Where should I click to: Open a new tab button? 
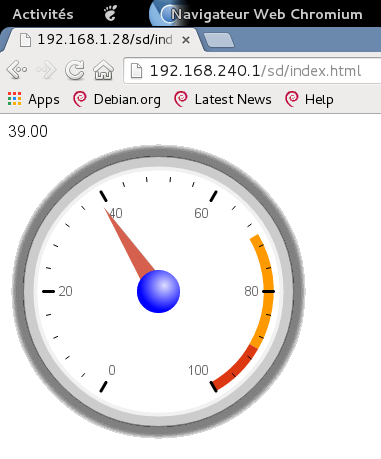pos(219,40)
